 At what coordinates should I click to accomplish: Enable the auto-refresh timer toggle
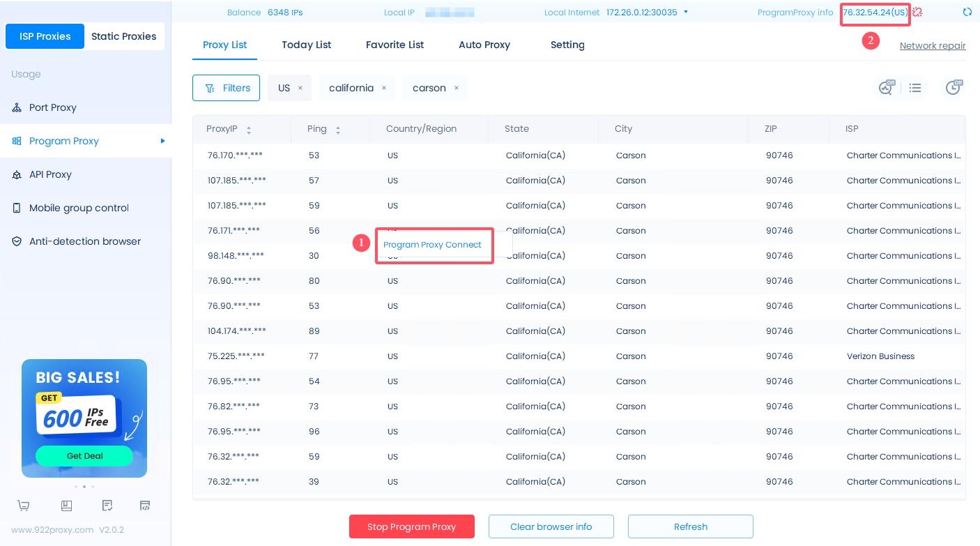pyautogui.click(x=954, y=88)
